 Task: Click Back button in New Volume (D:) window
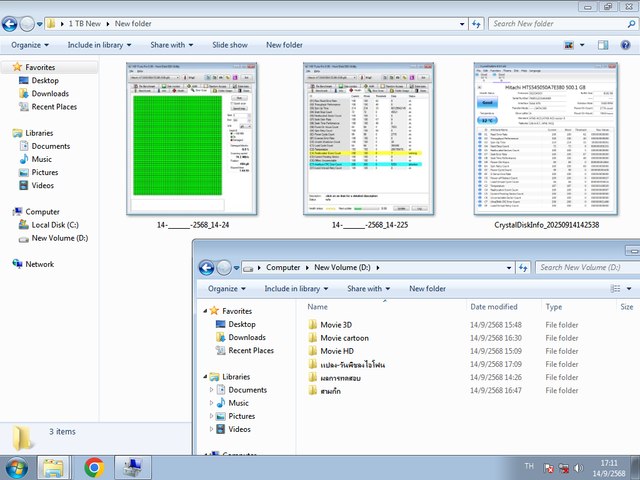click(206, 268)
